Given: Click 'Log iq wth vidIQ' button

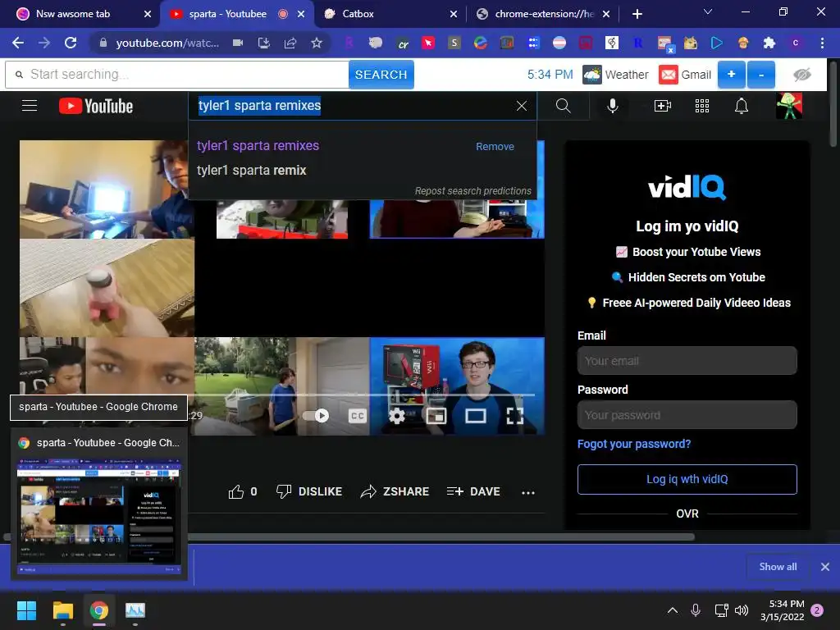Looking at the screenshot, I should (687, 479).
